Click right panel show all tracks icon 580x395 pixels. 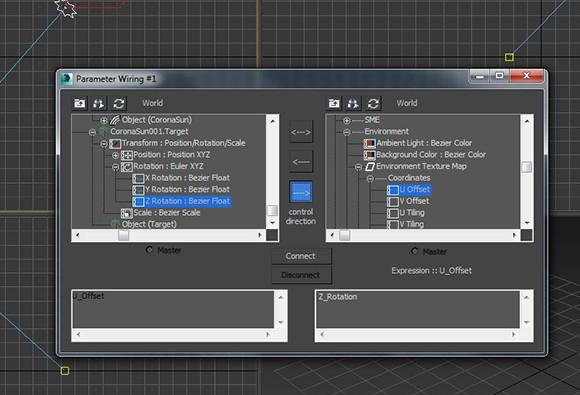[x=334, y=103]
